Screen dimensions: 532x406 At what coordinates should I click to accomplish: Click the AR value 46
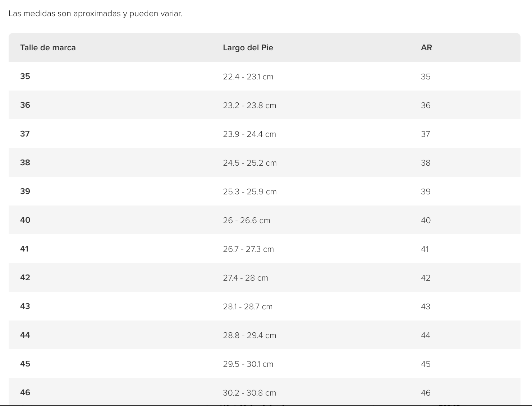tap(426, 393)
